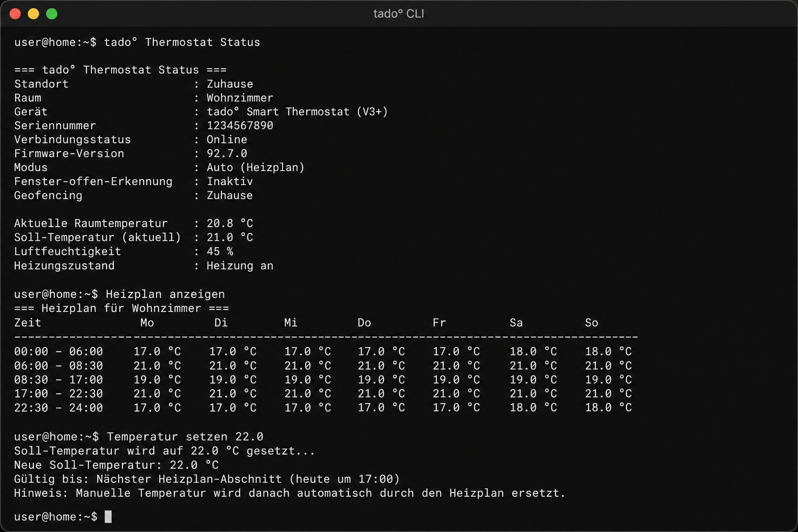The height and width of the screenshot is (532, 798).
Task: Click the 'Hinweis: Manuelle Temperatur' notice line
Action: click(x=289, y=493)
